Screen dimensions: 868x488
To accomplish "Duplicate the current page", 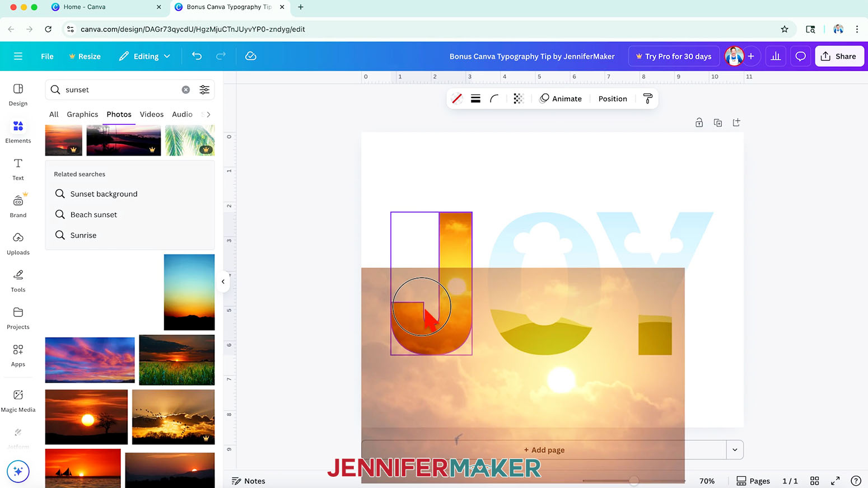I will coord(718,123).
